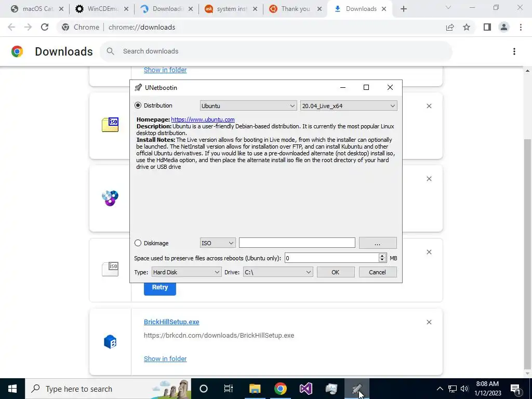Click the UNetbootin title bar icon

[x=138, y=87]
